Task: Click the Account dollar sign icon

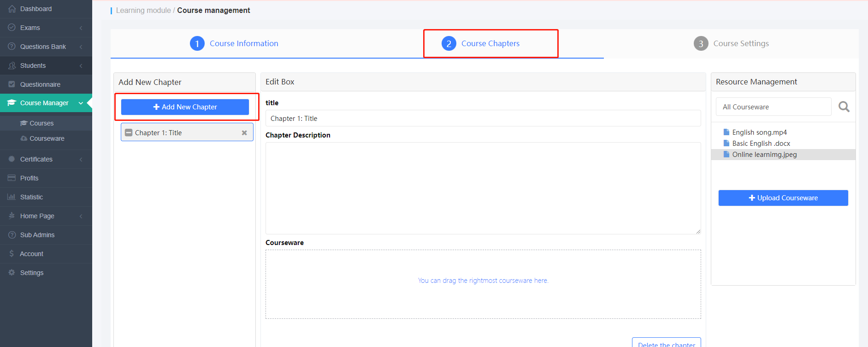Action: (x=12, y=254)
